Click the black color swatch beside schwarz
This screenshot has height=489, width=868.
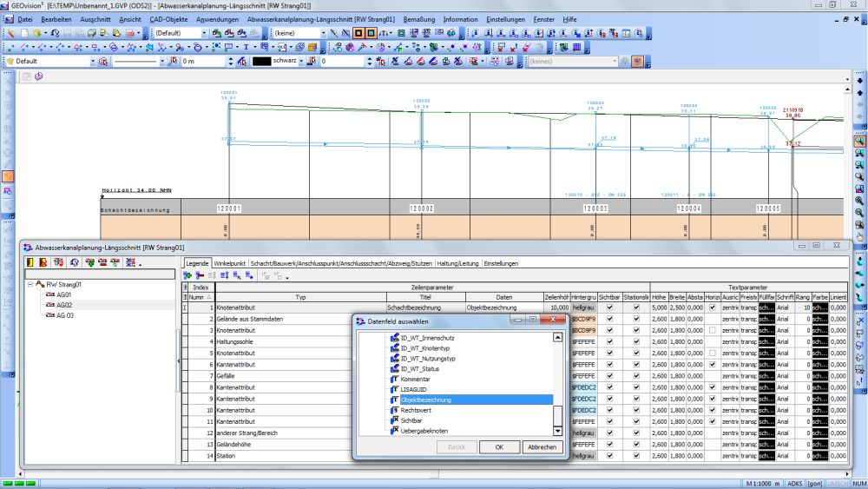(261, 62)
